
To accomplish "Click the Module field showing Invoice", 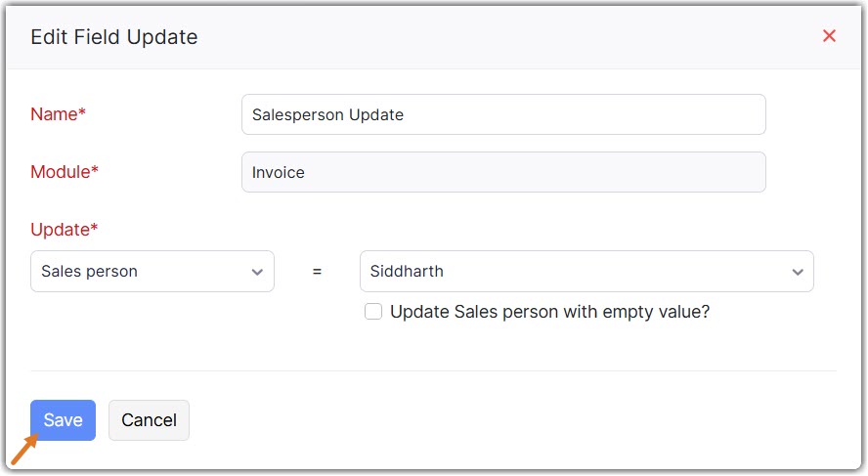I will point(502,172).
